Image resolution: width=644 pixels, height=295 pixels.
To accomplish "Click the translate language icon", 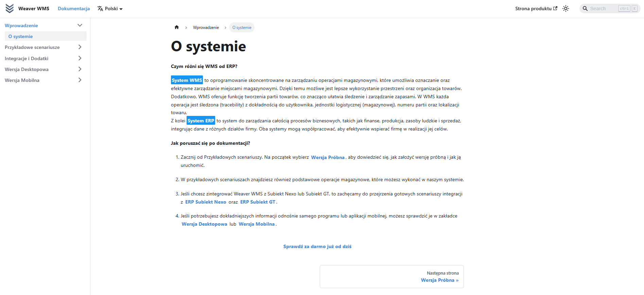I will 100,8.
